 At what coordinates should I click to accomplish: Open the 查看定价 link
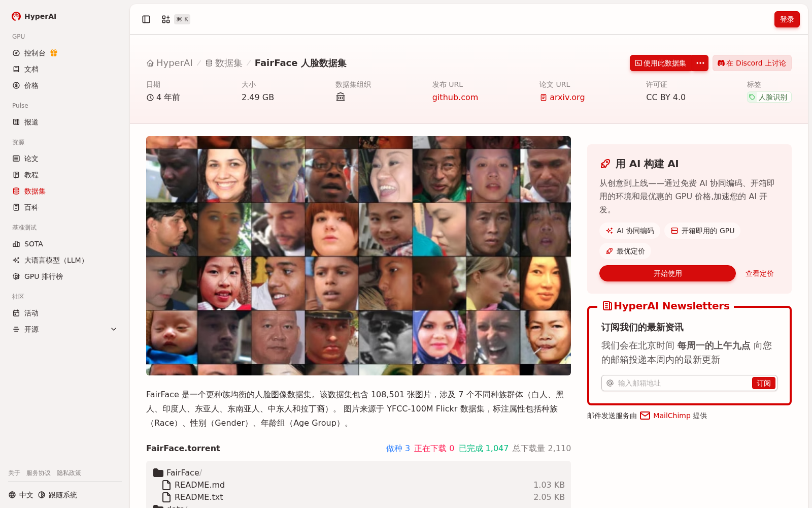click(x=759, y=273)
